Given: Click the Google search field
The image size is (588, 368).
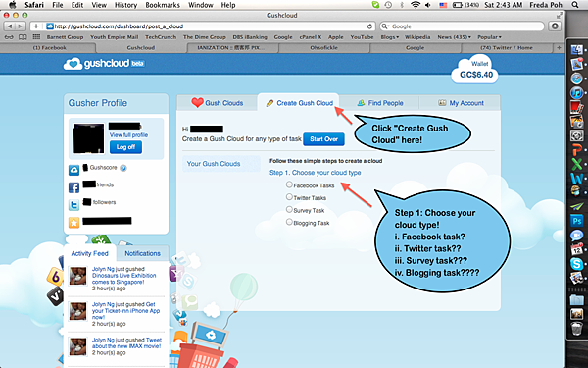Looking at the screenshot, I should point(462,26).
